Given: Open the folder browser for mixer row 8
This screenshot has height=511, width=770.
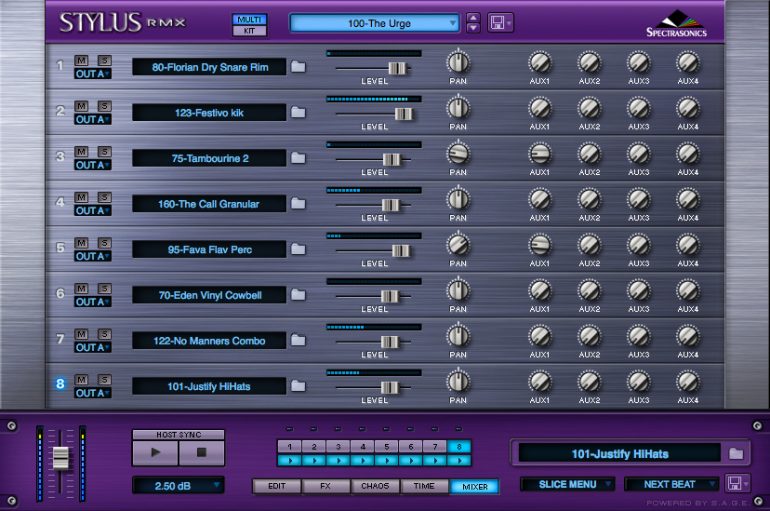Looking at the screenshot, I should tap(298, 386).
